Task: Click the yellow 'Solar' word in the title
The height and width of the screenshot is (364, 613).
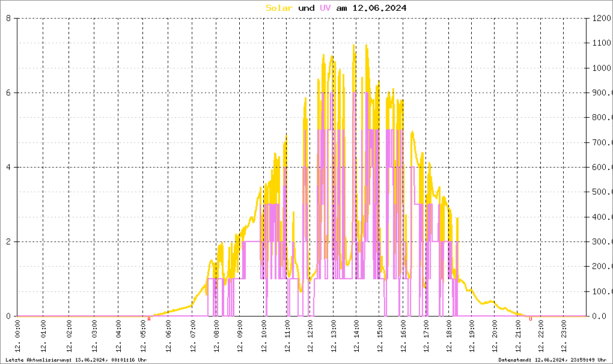Action: coord(279,8)
